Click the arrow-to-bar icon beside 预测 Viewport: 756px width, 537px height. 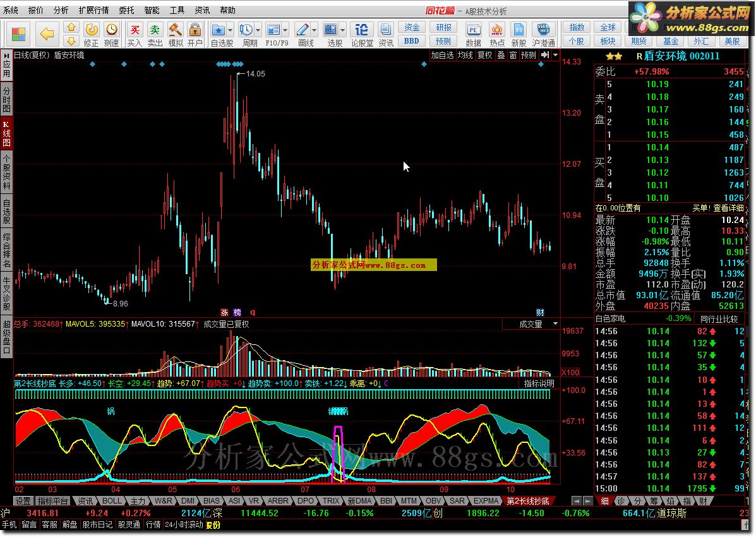click(x=545, y=55)
